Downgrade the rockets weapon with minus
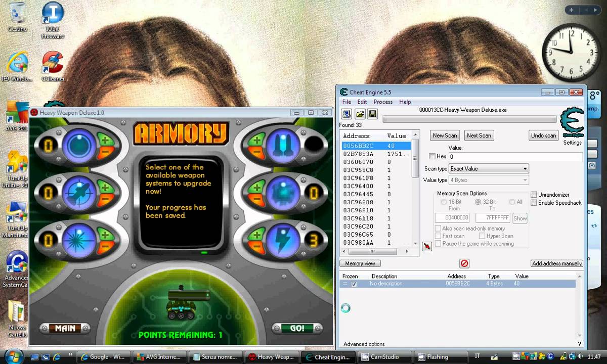This screenshot has height=364, width=607. (x=257, y=152)
